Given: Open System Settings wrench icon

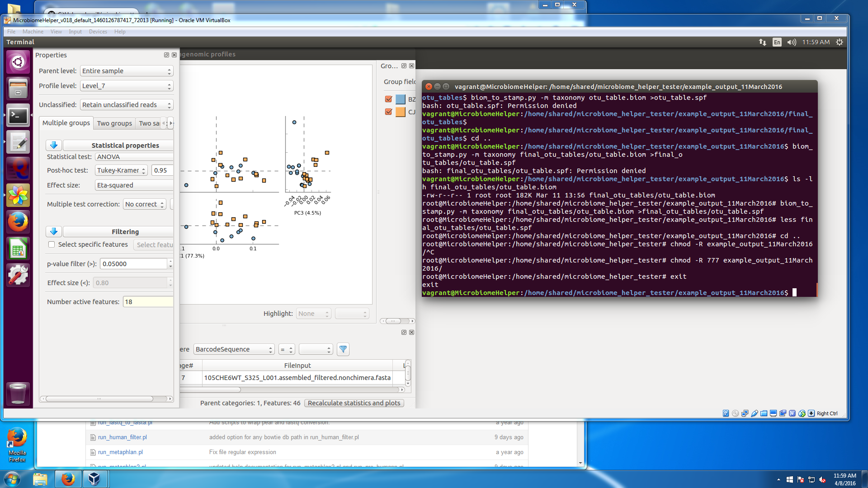Looking at the screenshot, I should click(18, 275).
